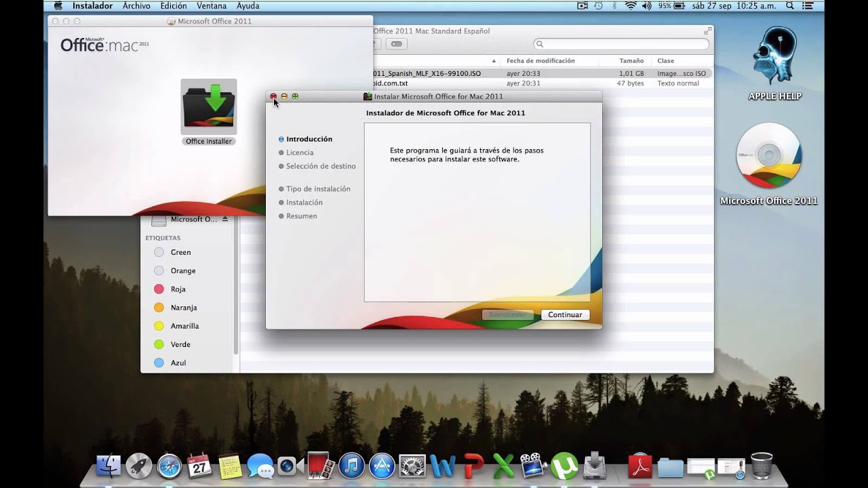Sort Finder list by Fecha de modificación
The image size is (868, 488).
[x=540, y=60]
